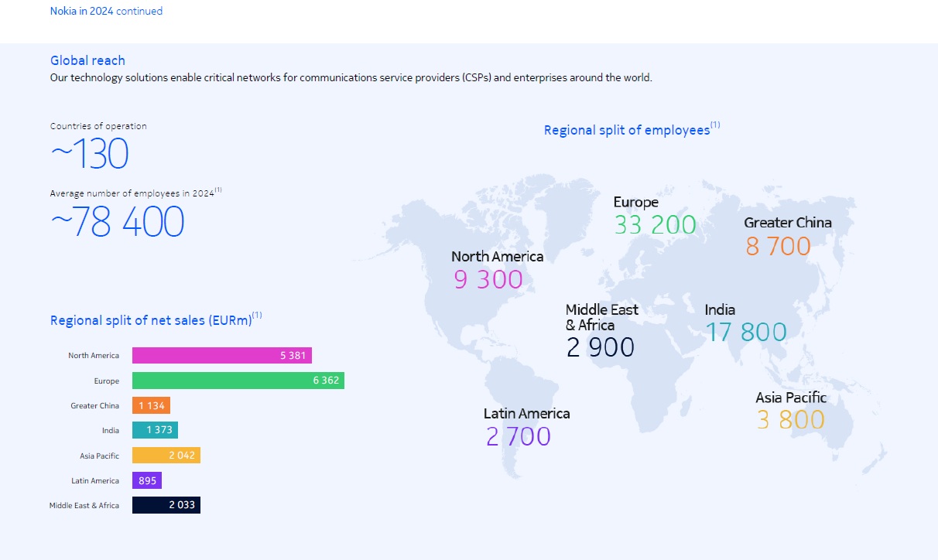The width and height of the screenshot is (938, 560).
Task: Select the orange Greater China sales bar
Action: 151,405
